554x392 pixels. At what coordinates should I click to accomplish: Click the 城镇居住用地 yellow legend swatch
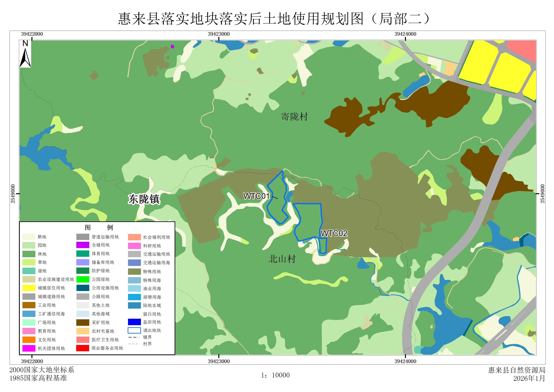click(x=29, y=288)
